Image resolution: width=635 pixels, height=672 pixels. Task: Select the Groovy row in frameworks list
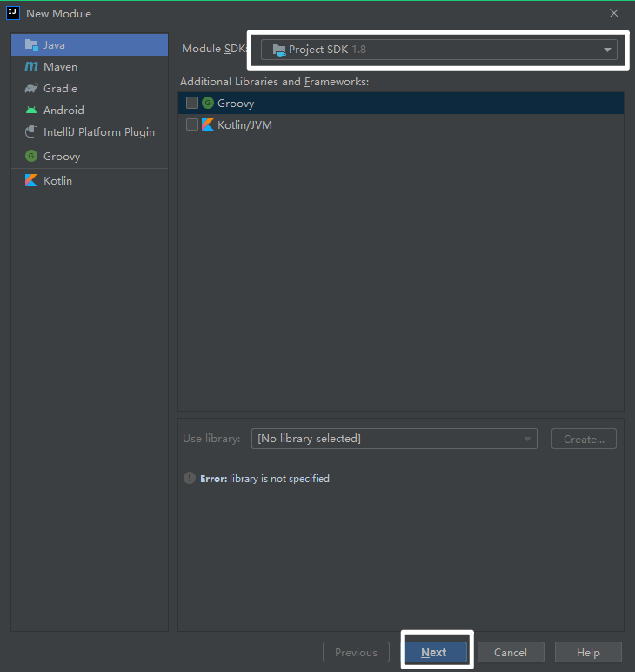click(401, 103)
